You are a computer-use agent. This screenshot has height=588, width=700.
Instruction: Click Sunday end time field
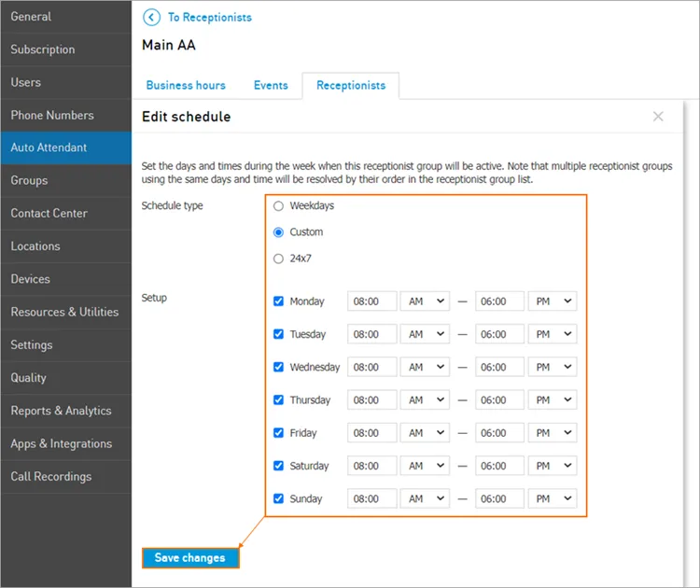[x=499, y=498]
